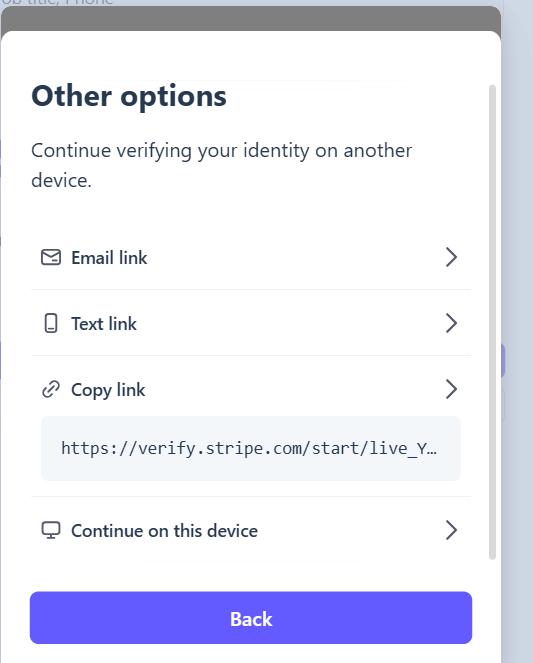Click the phone icon beside Text link
This screenshot has width=533, height=663.
(51, 323)
